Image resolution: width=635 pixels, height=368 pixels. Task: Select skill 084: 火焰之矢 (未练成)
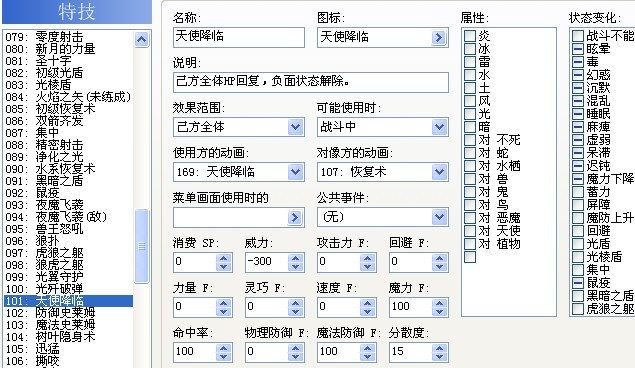coord(68,97)
